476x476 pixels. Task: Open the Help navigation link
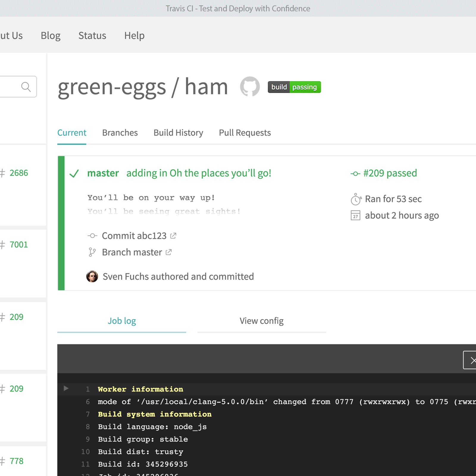tap(134, 36)
